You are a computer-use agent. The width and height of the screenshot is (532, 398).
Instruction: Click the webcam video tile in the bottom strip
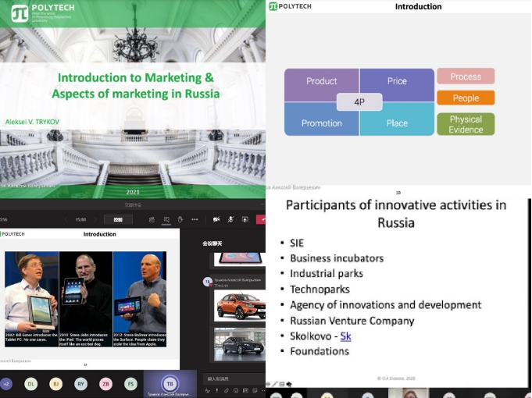click(x=410, y=393)
